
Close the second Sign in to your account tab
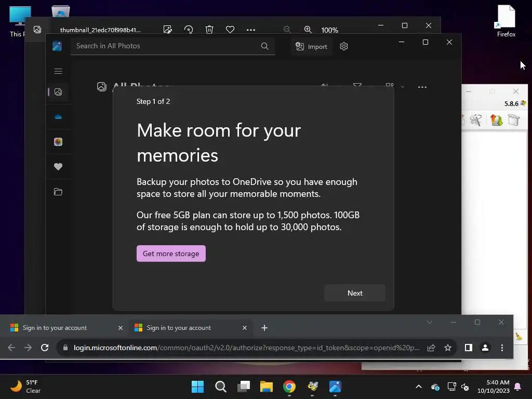[245, 328]
